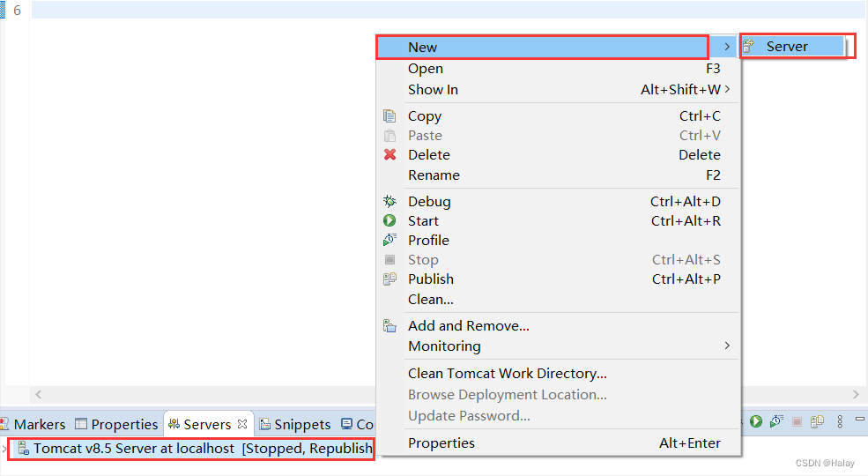
Task: Click into the highlighted editor line 6
Action: click(x=449, y=10)
